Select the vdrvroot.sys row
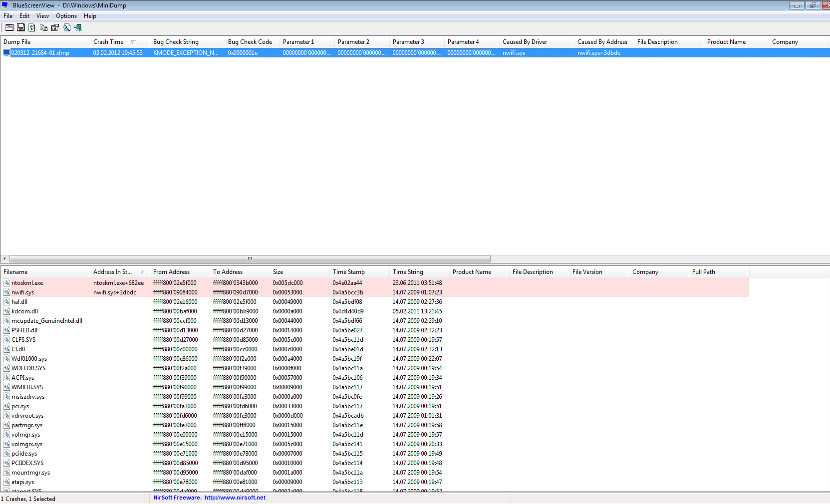Viewport: 830px width, 504px height. [x=374, y=416]
